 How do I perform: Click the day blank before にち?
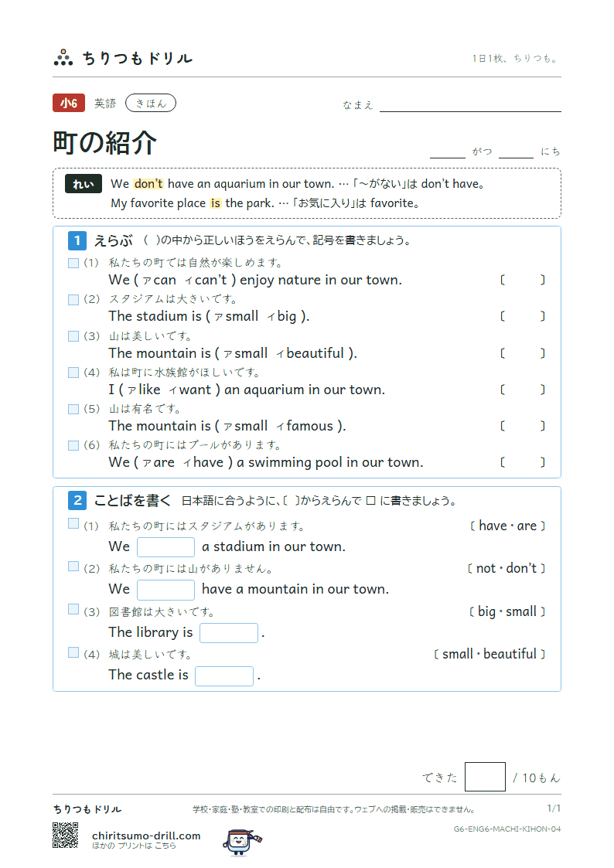516,157
